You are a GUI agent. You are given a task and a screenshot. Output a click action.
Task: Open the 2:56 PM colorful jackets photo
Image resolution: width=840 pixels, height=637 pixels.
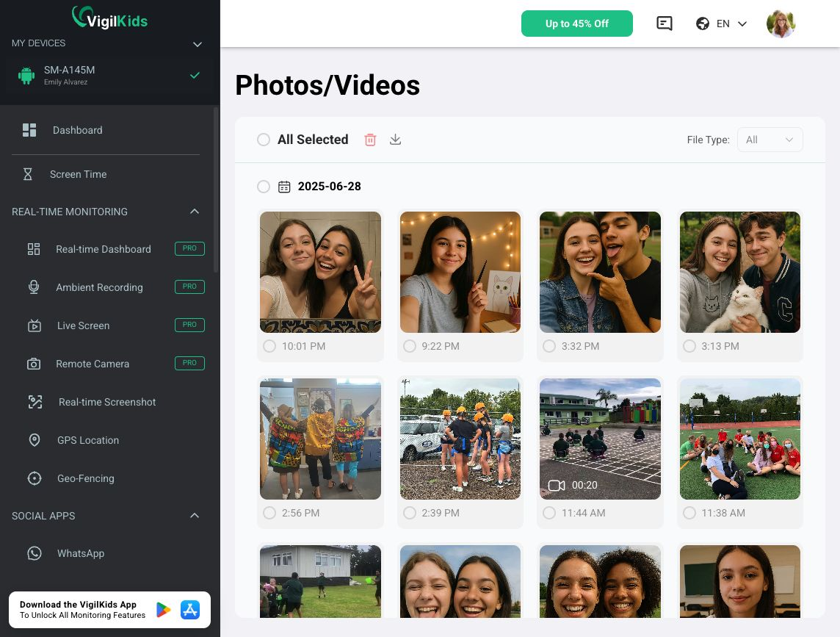click(x=320, y=439)
